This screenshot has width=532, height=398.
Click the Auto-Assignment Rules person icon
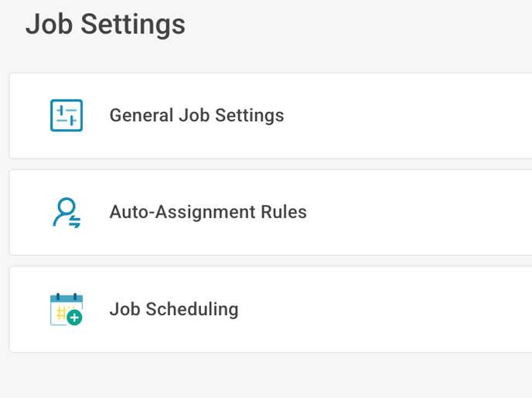[x=66, y=213]
